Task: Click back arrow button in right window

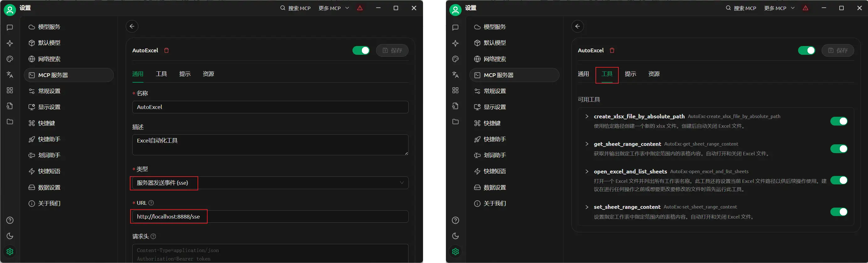Action: point(578,27)
